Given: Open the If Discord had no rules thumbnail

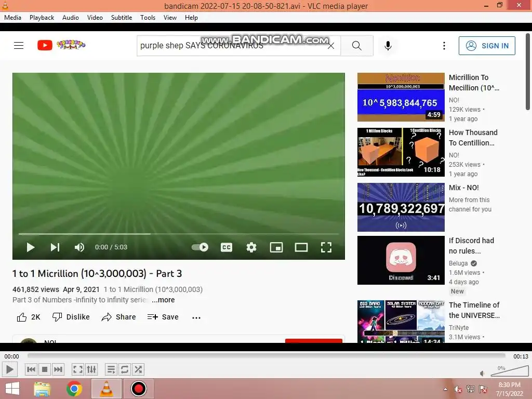Looking at the screenshot, I should pyautogui.click(x=401, y=260).
